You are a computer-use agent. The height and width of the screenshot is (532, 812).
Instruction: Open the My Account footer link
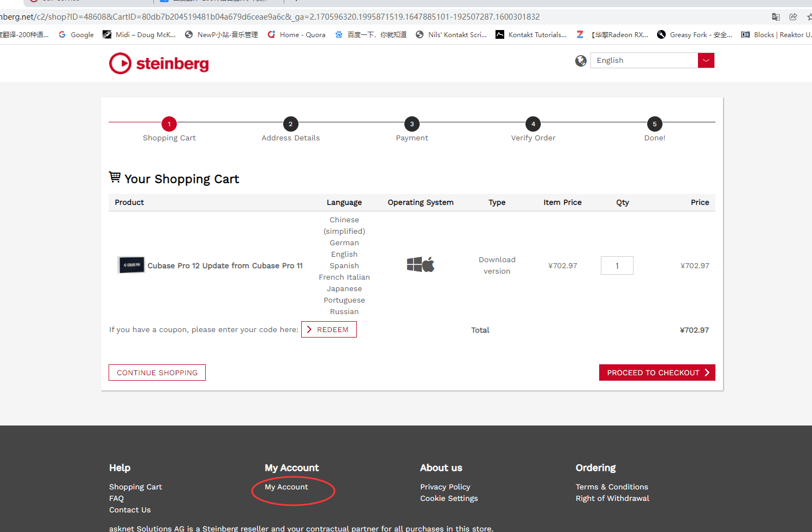pos(286,487)
